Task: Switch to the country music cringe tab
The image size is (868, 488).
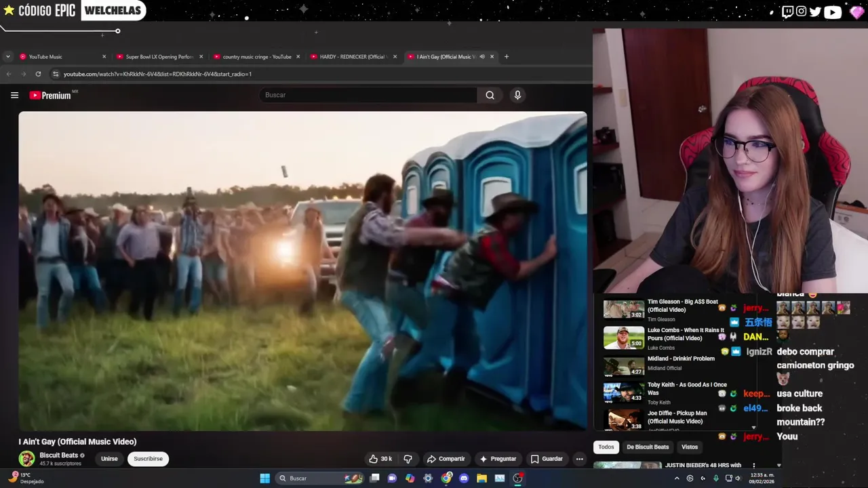Action: pos(257,57)
